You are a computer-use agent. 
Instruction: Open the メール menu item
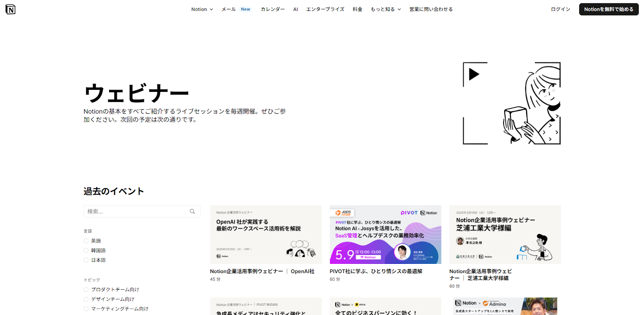(229, 9)
